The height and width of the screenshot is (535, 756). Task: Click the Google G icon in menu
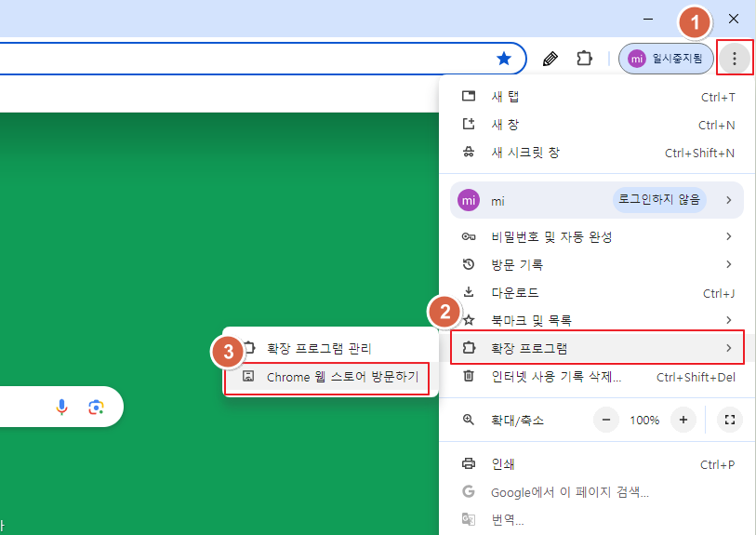(468, 491)
